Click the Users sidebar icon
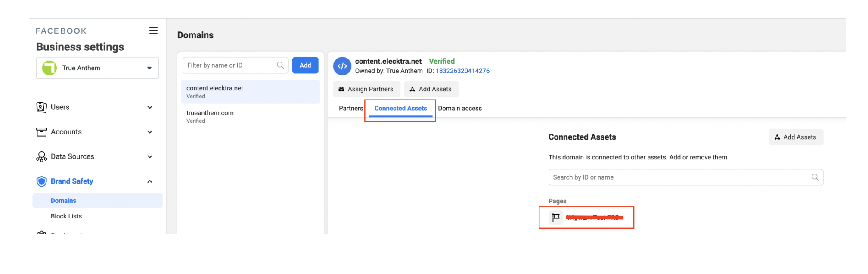The image size is (868, 274). pos(41,107)
